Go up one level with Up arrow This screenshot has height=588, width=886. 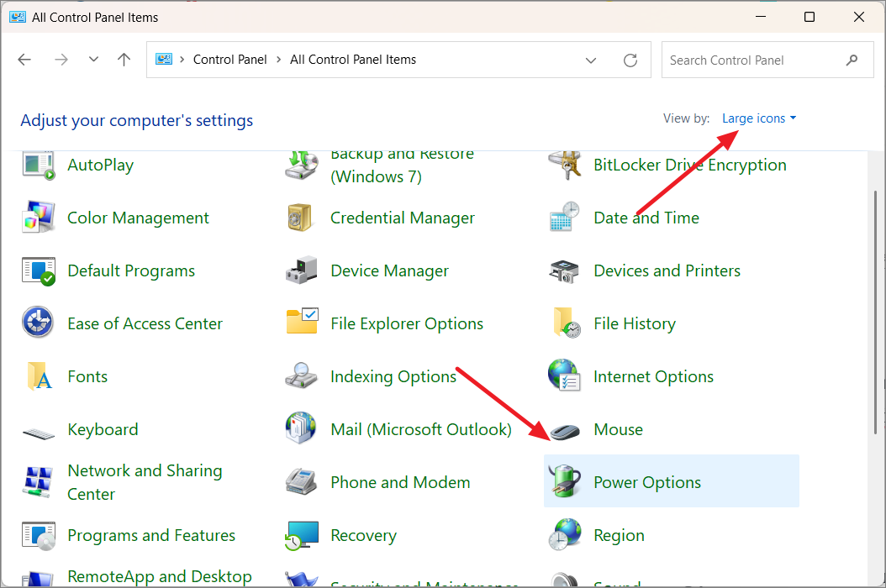click(x=124, y=60)
